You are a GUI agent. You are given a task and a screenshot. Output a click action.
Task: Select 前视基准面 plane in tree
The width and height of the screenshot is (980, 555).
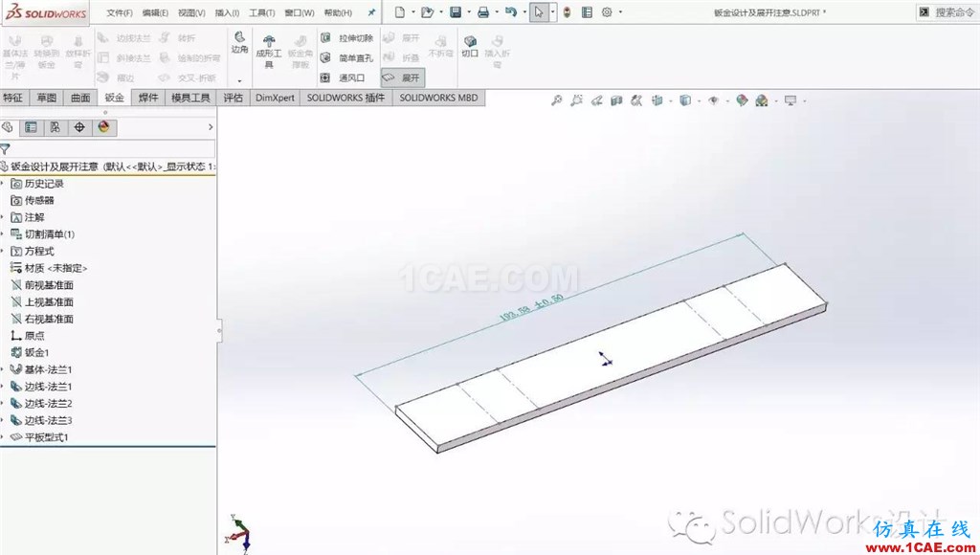point(42,285)
